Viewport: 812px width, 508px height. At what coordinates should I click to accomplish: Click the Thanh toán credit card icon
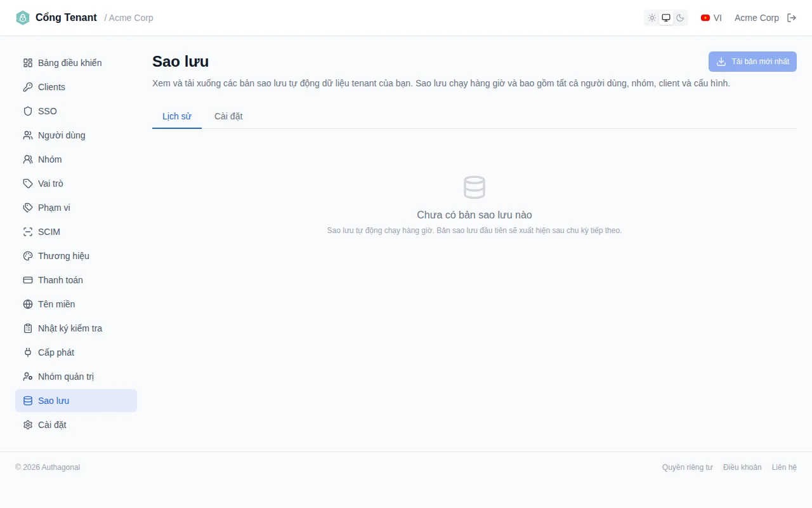coord(28,280)
